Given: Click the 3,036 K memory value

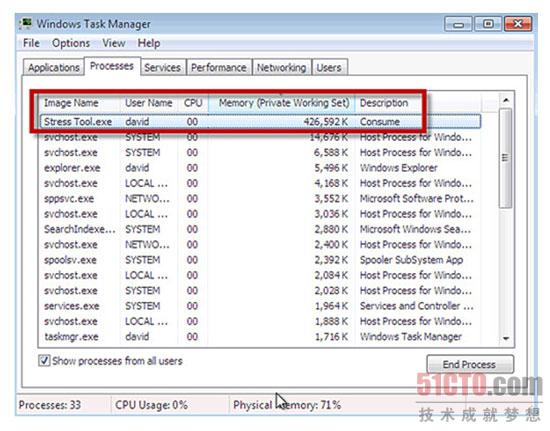Looking at the screenshot, I should (x=331, y=214).
